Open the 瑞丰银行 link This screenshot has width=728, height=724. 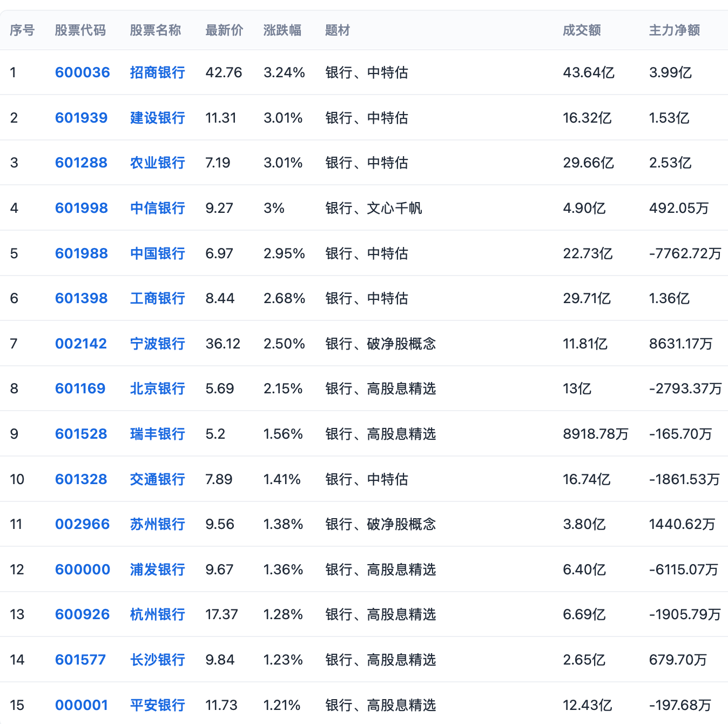[158, 434]
